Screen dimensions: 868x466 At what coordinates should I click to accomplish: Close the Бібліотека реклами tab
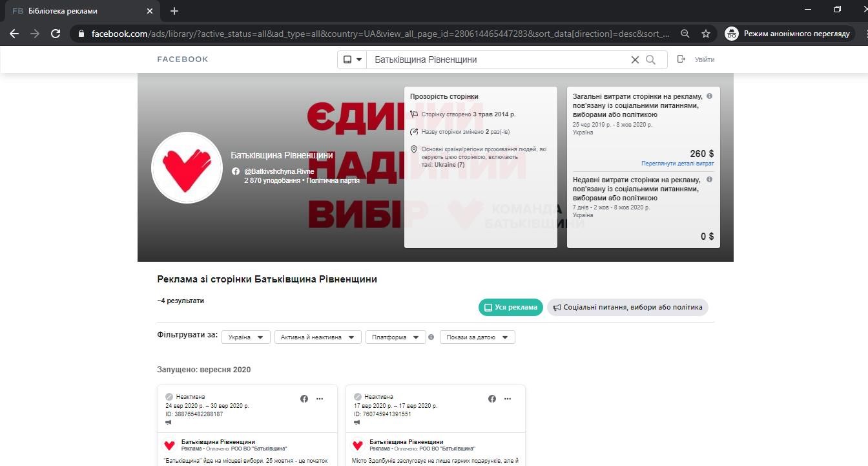[x=150, y=11]
